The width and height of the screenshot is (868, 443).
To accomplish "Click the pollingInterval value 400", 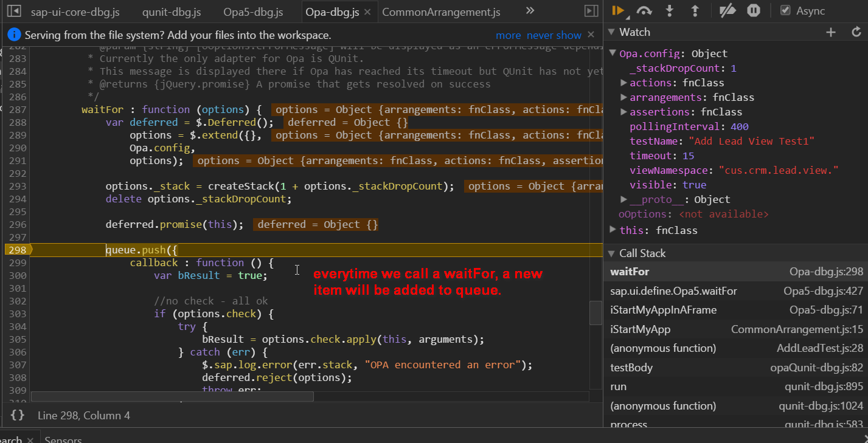I will [740, 126].
